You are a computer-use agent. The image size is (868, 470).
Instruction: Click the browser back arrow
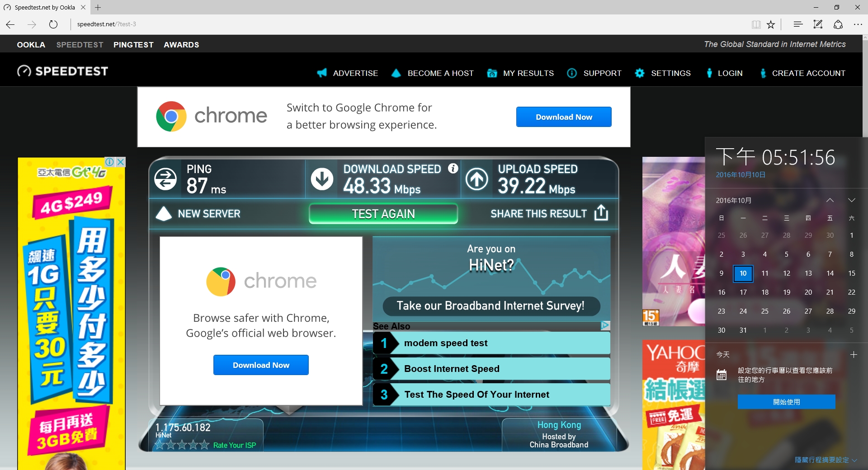point(10,24)
